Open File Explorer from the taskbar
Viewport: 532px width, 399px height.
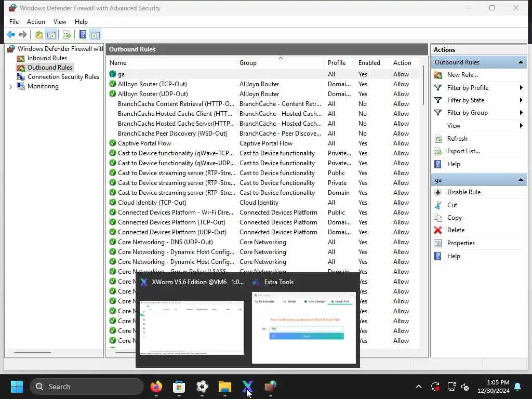coord(224,387)
